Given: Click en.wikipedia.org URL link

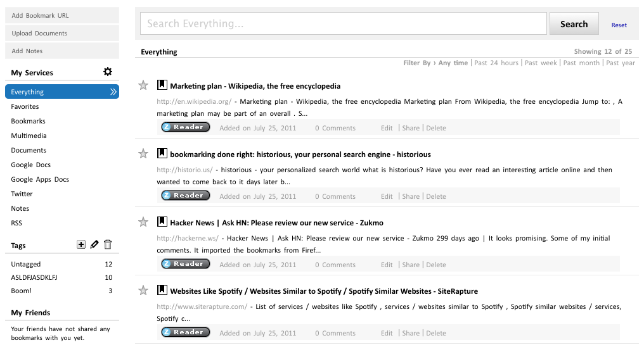Looking at the screenshot, I should [x=194, y=101].
